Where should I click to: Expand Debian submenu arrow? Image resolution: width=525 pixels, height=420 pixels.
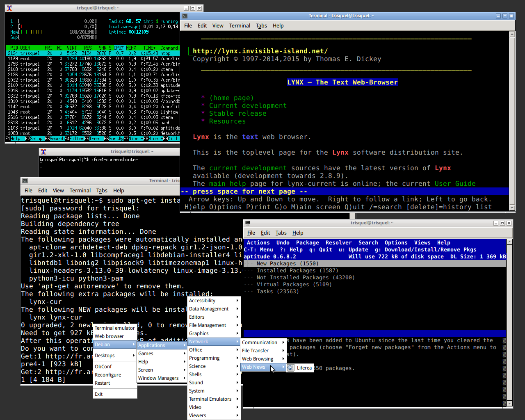pyautogui.click(x=133, y=345)
